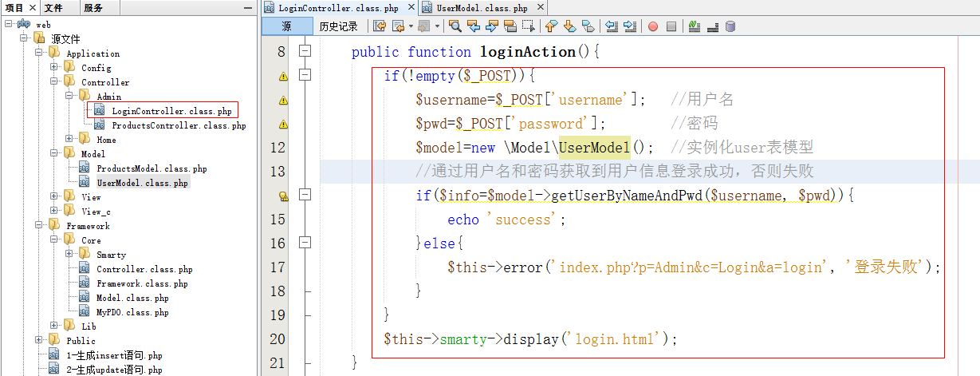The height and width of the screenshot is (376, 980).
Task: Collapse the Framework folder node
Action: pyautogui.click(x=39, y=226)
